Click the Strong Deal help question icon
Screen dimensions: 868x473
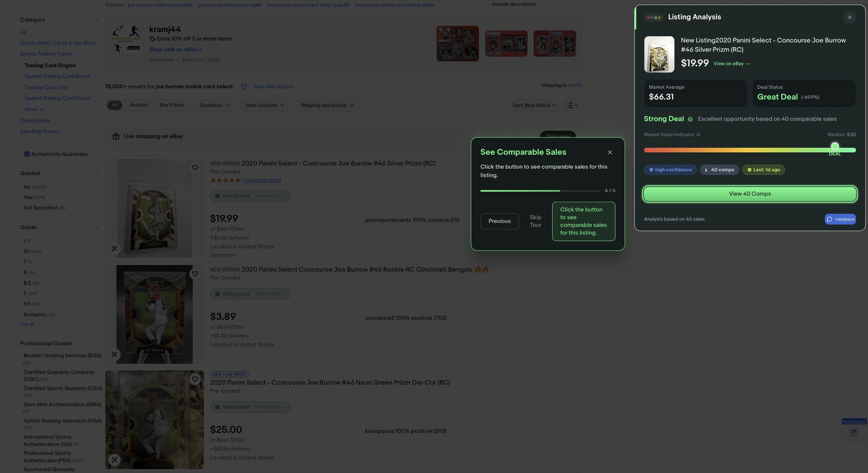click(690, 119)
